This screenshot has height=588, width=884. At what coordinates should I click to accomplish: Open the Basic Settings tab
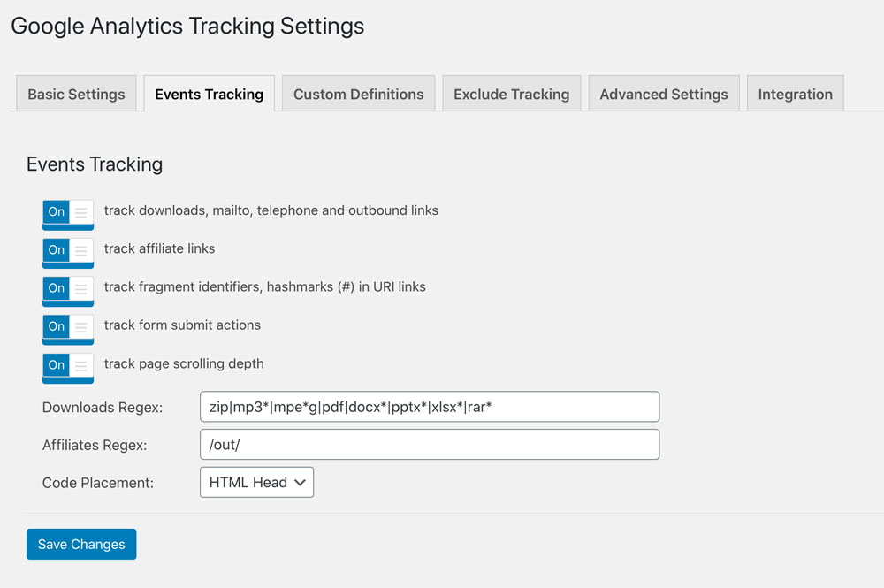click(x=76, y=94)
